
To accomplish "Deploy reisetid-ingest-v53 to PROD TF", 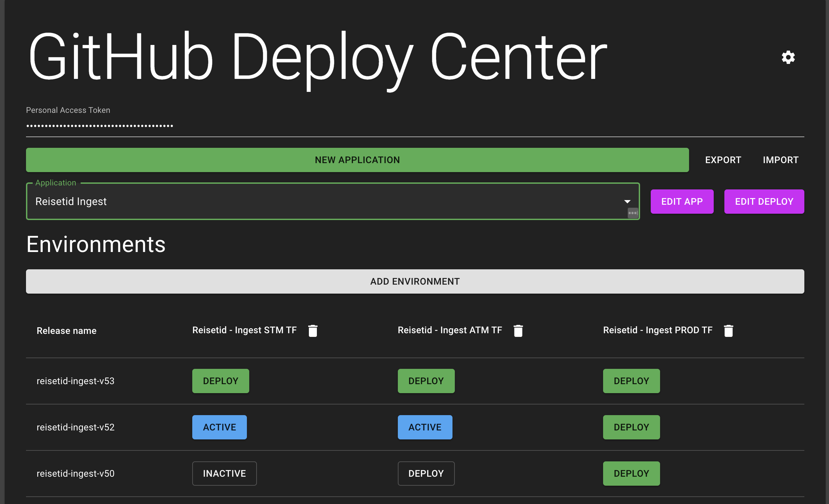I will point(631,381).
